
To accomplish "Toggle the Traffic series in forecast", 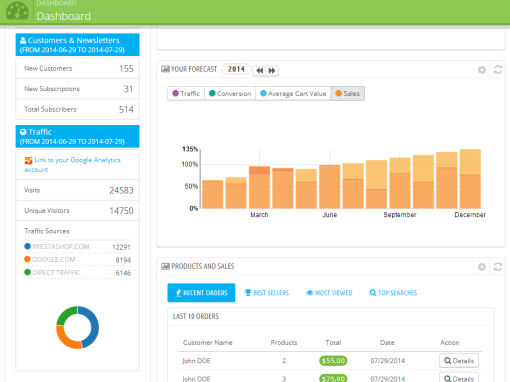I will point(186,93).
